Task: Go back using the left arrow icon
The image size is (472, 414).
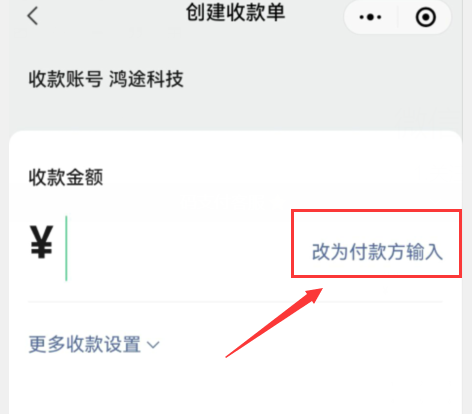Action: [x=33, y=16]
